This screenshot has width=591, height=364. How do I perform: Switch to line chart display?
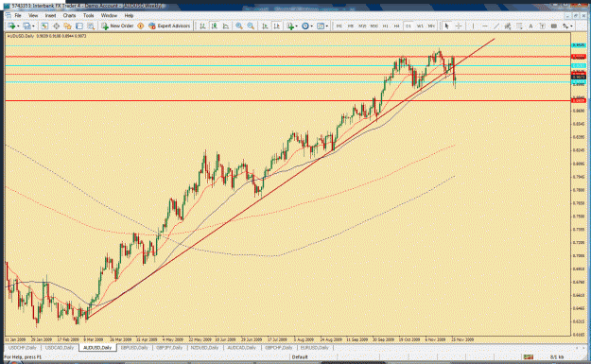coord(225,26)
